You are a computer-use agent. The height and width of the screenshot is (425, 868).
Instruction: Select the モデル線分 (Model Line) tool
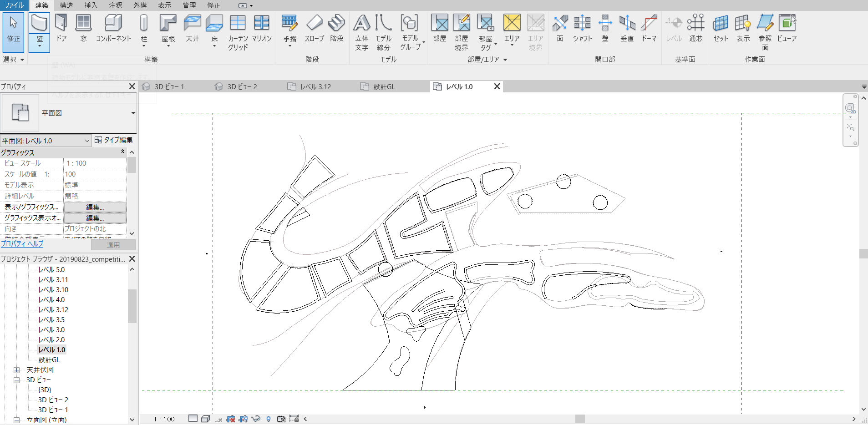(x=384, y=32)
